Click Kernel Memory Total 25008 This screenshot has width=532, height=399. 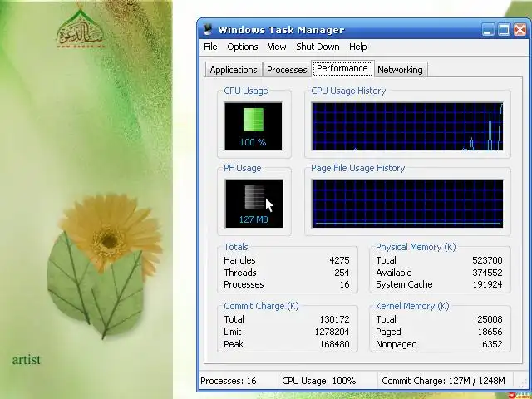tap(490, 319)
